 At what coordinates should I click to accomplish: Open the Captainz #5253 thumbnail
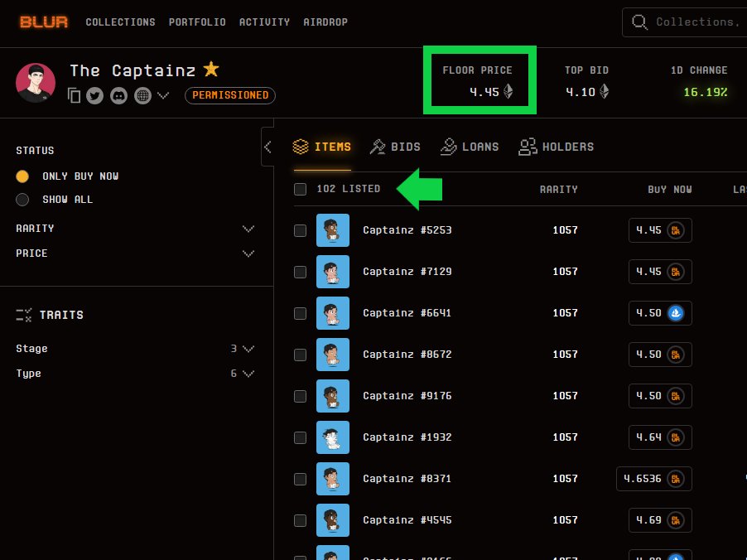pyautogui.click(x=333, y=230)
